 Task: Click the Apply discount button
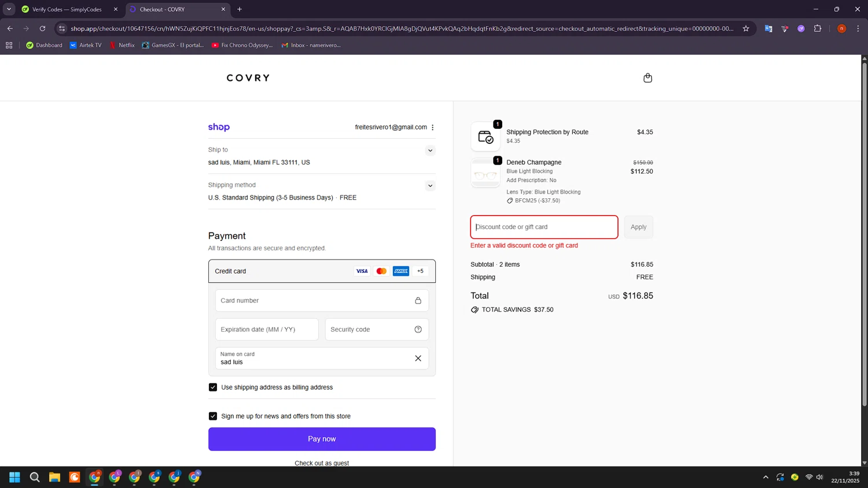[x=638, y=227]
